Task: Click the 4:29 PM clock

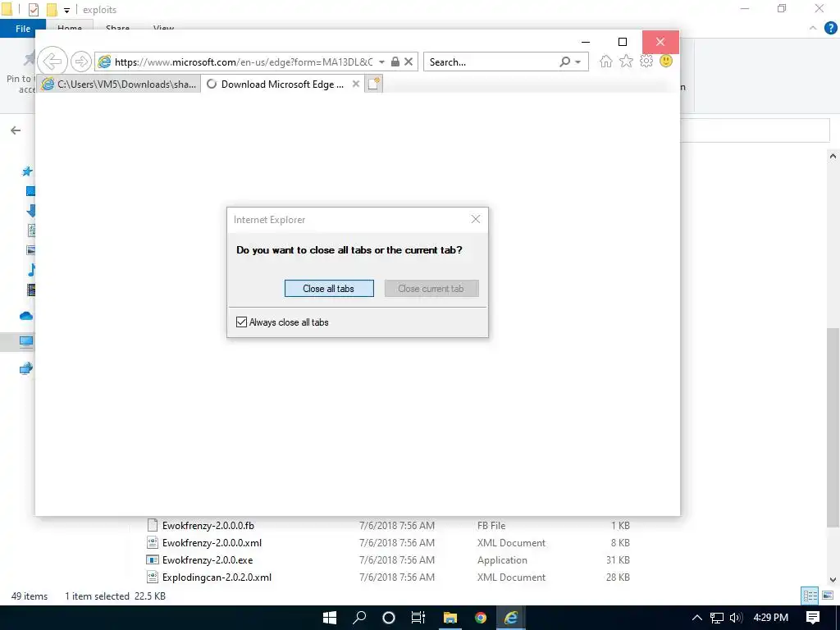Action: point(771,618)
